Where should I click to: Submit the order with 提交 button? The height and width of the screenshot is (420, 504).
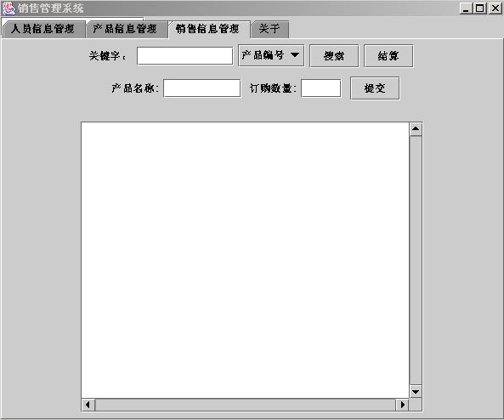(375, 88)
